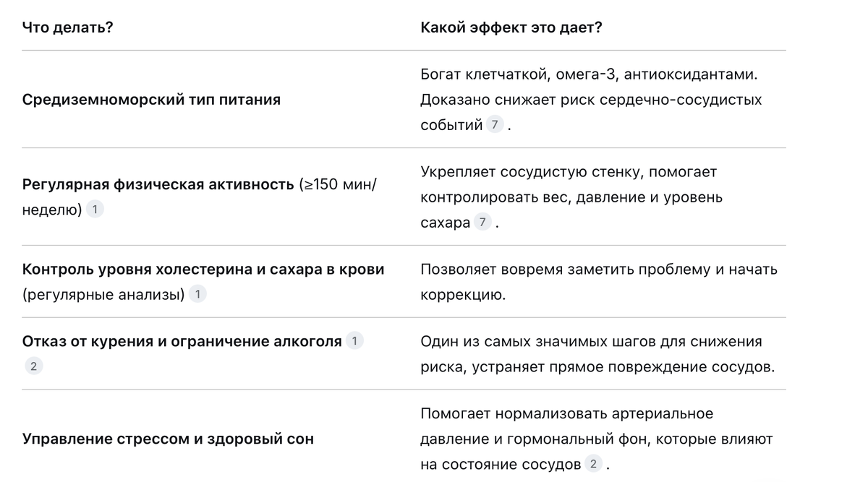Open citation 2 after 'состояние сосудов'
The width and height of the screenshot is (868, 482).
[593, 463]
